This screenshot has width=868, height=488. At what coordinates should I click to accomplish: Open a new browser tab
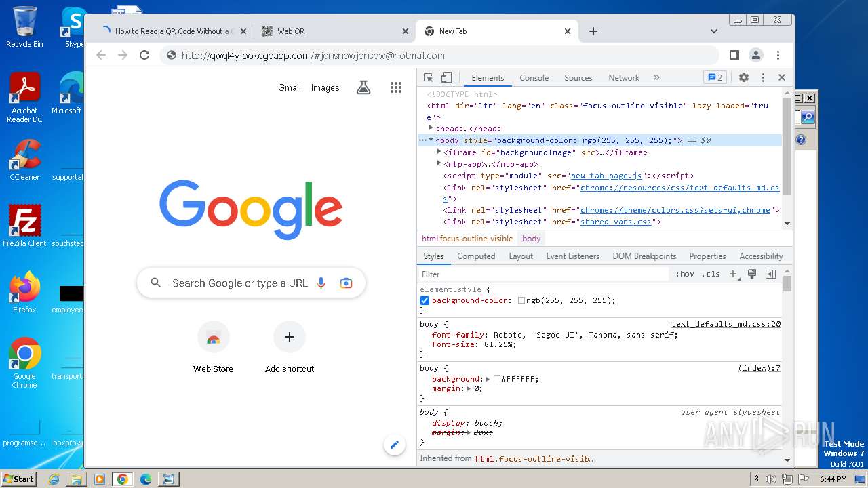pos(593,31)
